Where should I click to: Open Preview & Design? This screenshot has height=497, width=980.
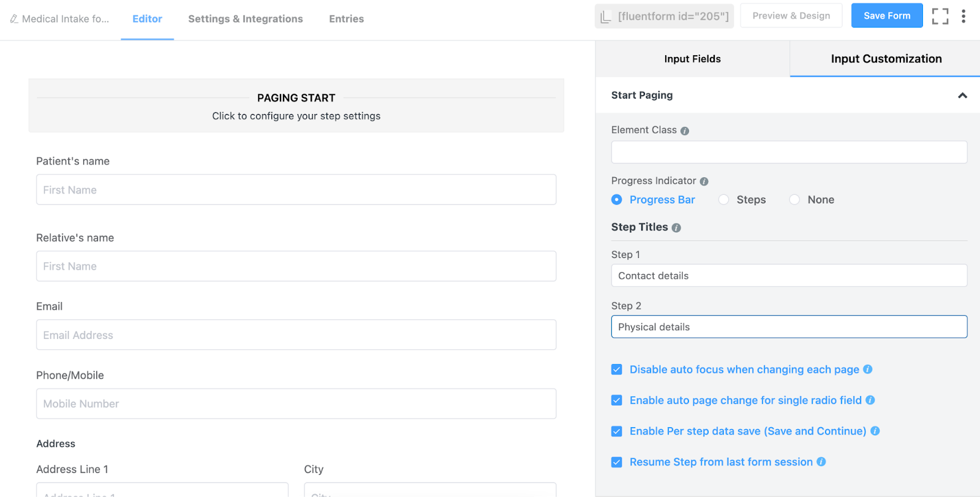[791, 16]
